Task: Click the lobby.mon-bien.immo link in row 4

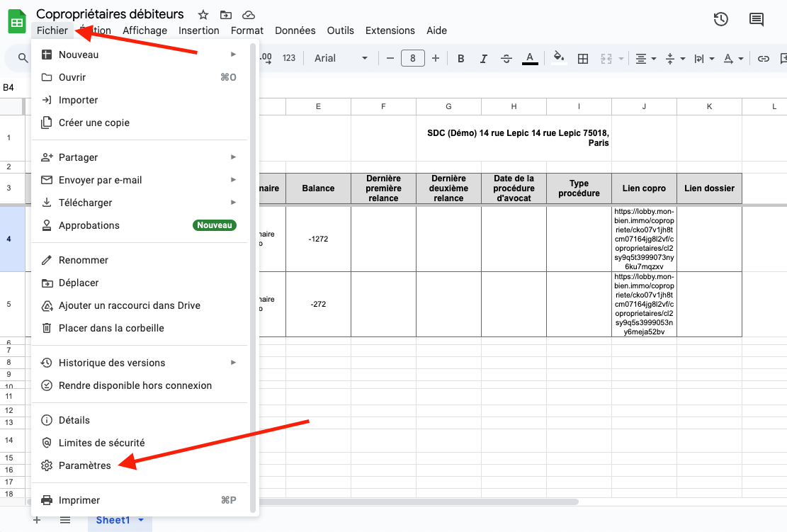Action: pyautogui.click(x=644, y=239)
